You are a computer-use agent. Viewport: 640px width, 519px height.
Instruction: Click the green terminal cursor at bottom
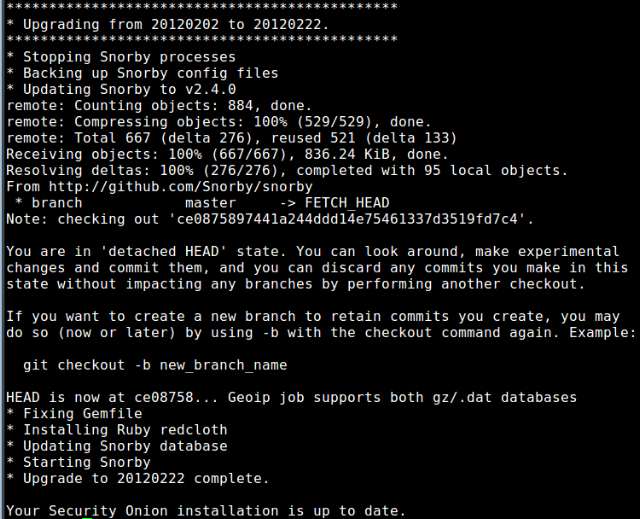pyautogui.click(x=87, y=517)
